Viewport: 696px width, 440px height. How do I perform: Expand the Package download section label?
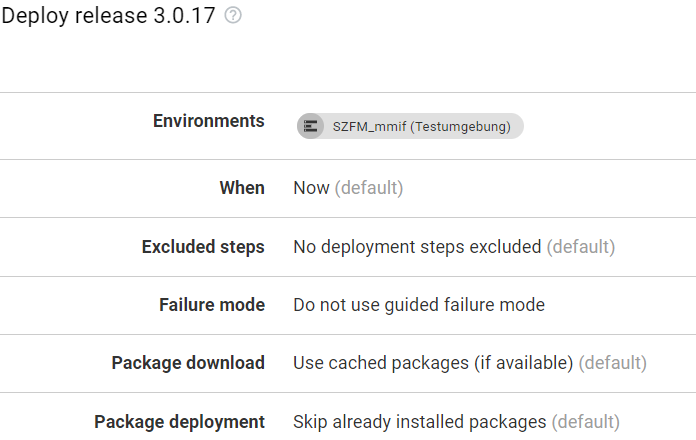pyautogui.click(x=188, y=363)
